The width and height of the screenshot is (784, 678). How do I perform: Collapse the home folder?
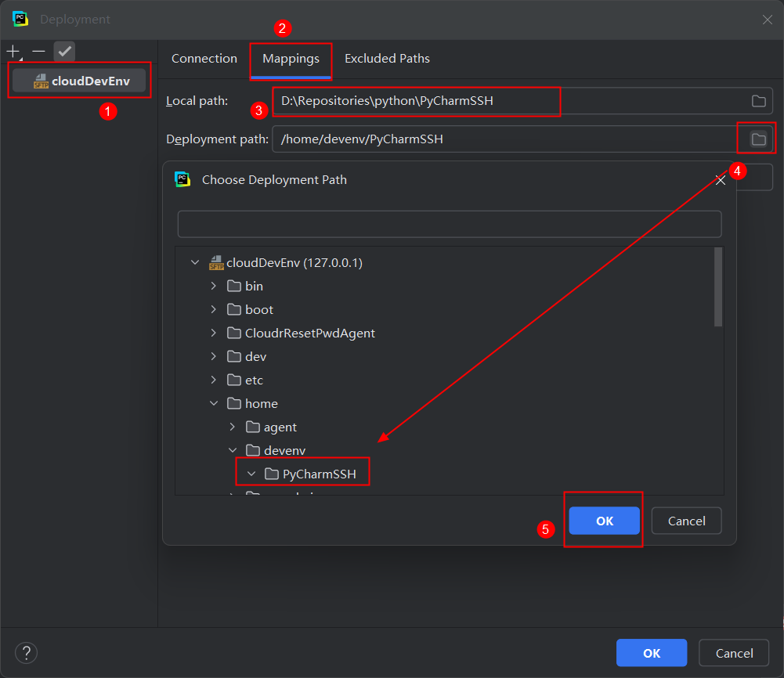214,403
